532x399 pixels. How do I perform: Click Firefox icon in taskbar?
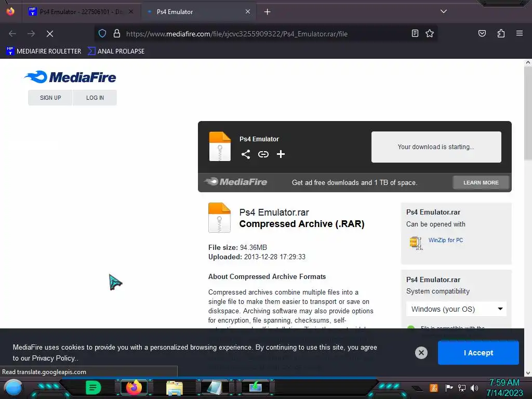click(x=134, y=388)
